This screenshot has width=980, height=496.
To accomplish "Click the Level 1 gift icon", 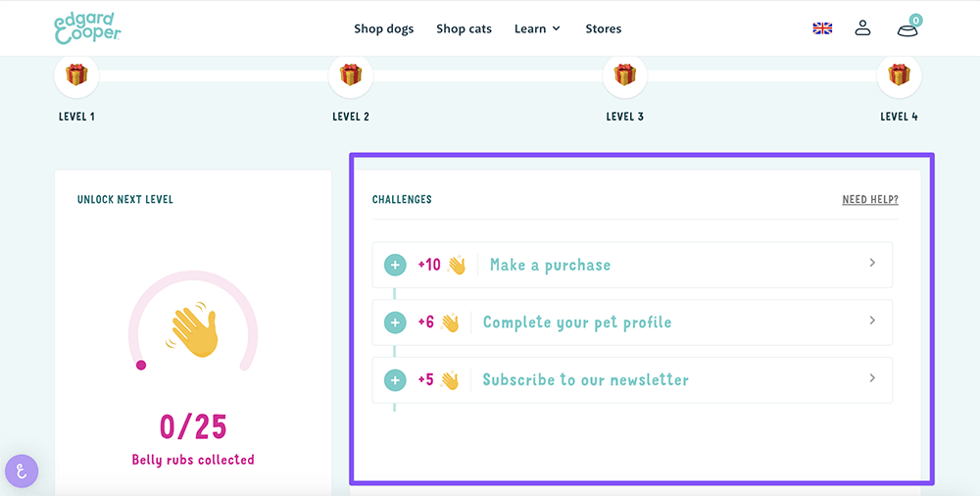I will point(76,75).
